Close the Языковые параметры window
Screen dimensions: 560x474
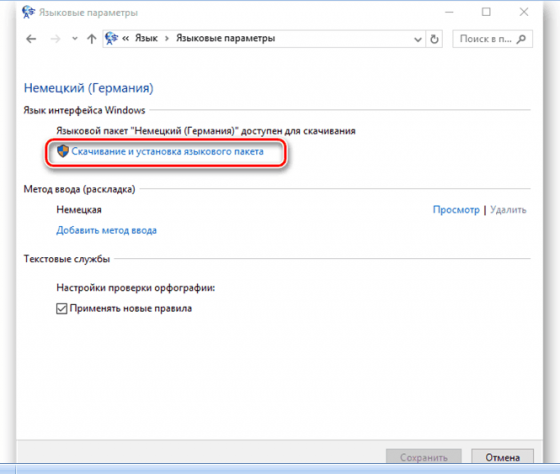pos(524,12)
